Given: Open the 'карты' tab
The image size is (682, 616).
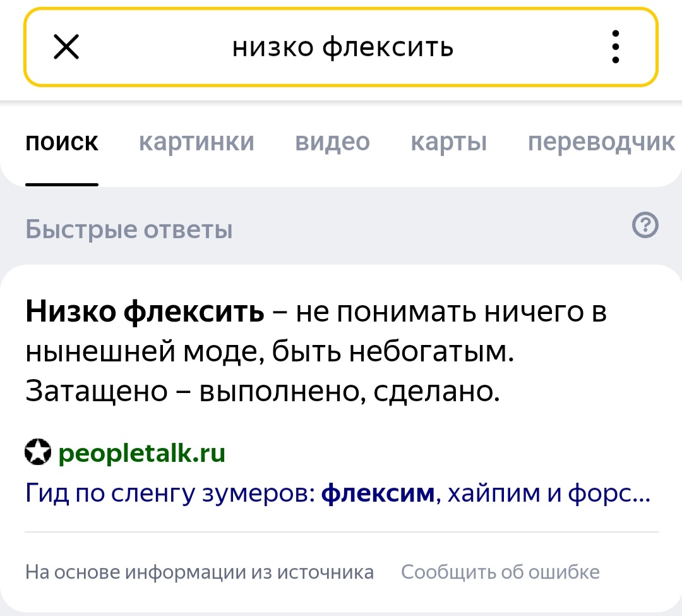Looking at the screenshot, I should coord(449,142).
